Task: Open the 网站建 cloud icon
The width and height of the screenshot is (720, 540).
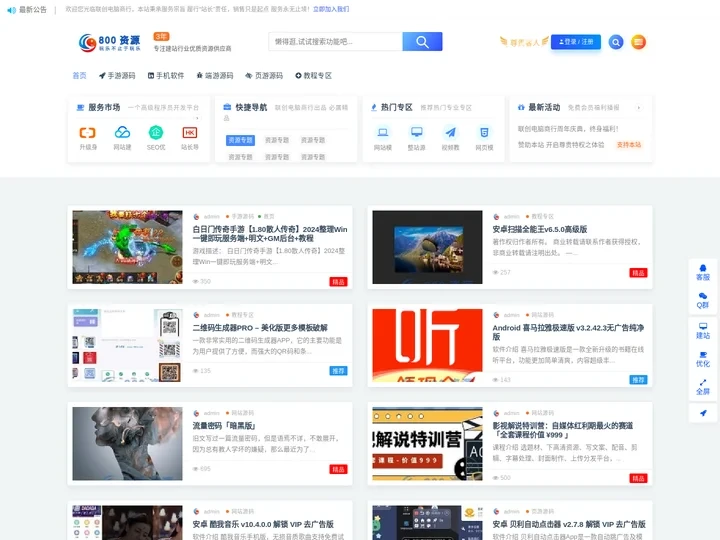Action: (122, 133)
